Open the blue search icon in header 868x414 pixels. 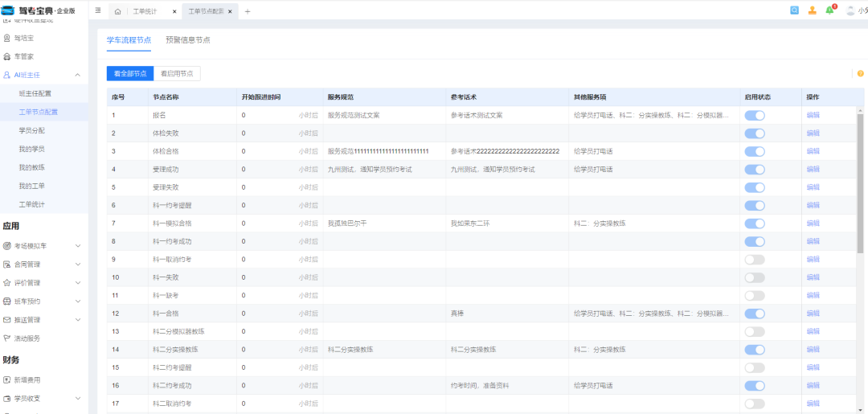(x=794, y=10)
